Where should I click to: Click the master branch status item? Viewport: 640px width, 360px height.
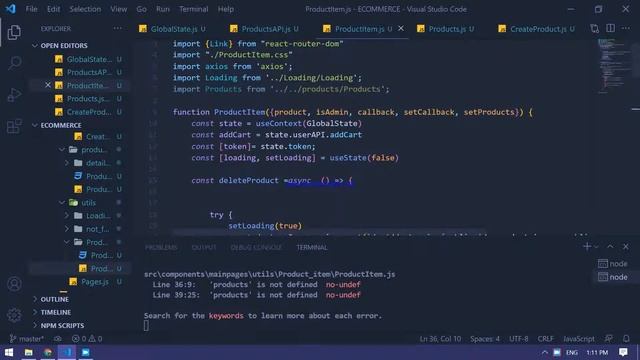[27, 339]
